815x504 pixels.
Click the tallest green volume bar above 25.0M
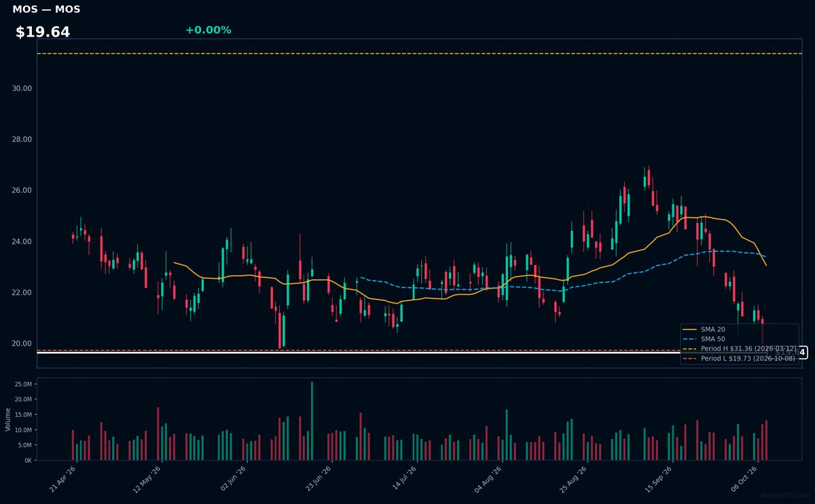pyautogui.click(x=312, y=421)
